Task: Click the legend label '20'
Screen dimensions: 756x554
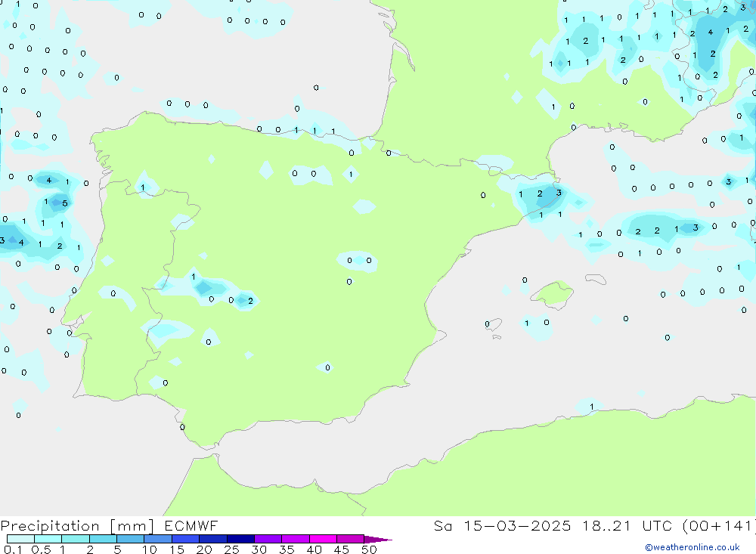Action: 204,549
